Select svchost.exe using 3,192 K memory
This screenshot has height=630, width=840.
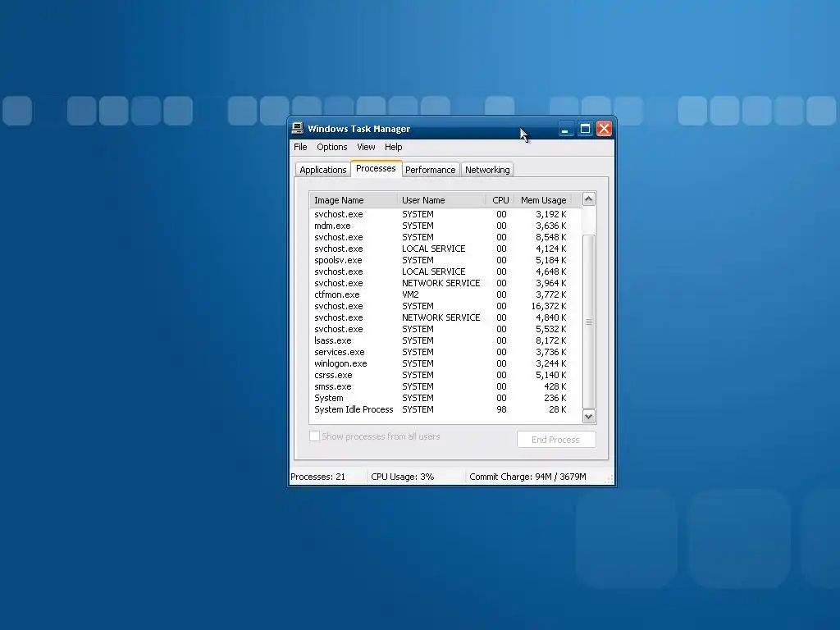point(445,214)
